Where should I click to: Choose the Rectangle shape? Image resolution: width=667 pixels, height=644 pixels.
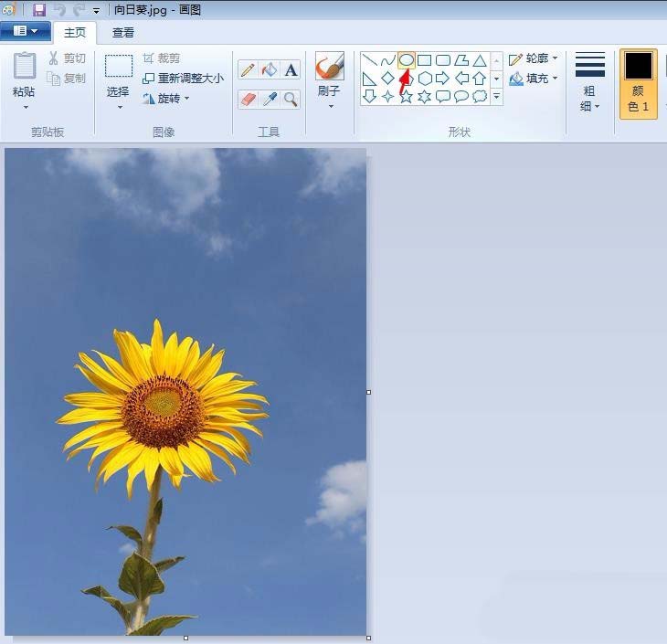point(425,60)
